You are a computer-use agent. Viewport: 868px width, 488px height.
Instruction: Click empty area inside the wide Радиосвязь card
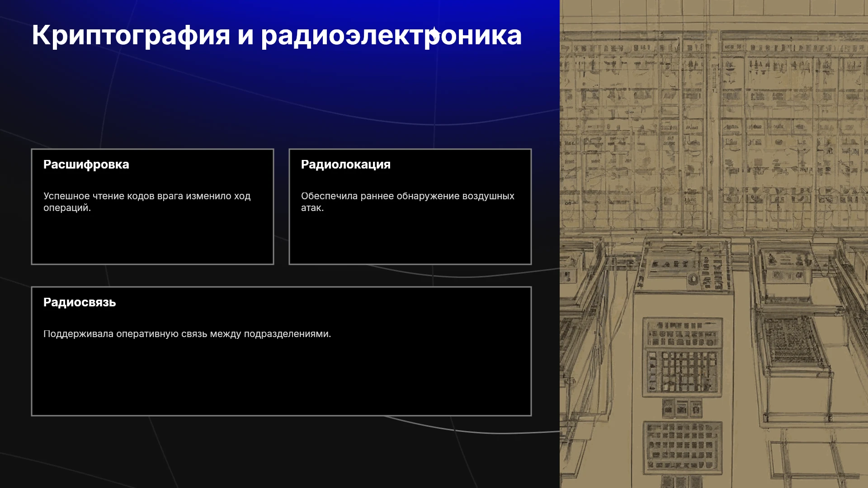coord(281,380)
